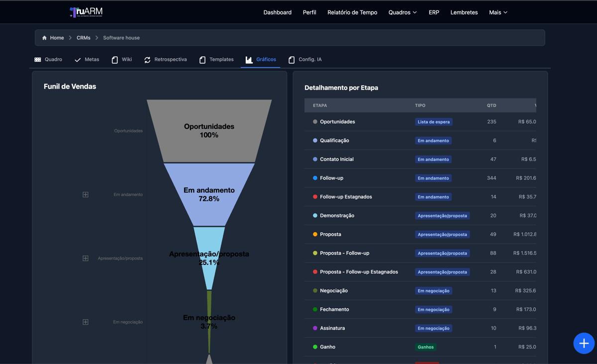The height and width of the screenshot is (364, 597).
Task: Click the Home house icon in breadcrumb
Action: pos(44,38)
